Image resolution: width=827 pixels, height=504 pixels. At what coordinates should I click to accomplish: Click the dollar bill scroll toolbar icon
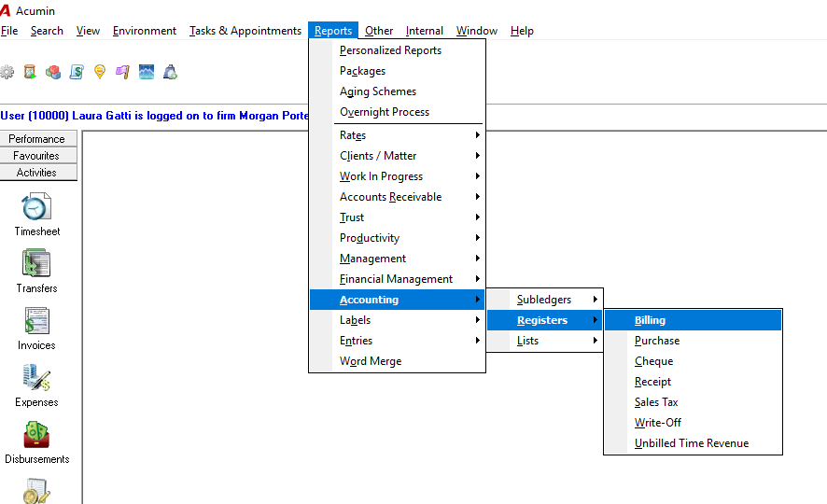77,72
